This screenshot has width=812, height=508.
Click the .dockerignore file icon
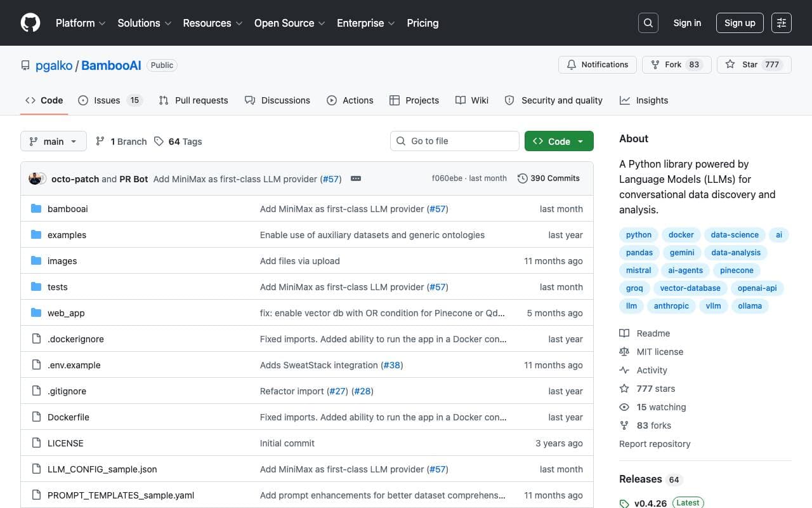(36, 339)
